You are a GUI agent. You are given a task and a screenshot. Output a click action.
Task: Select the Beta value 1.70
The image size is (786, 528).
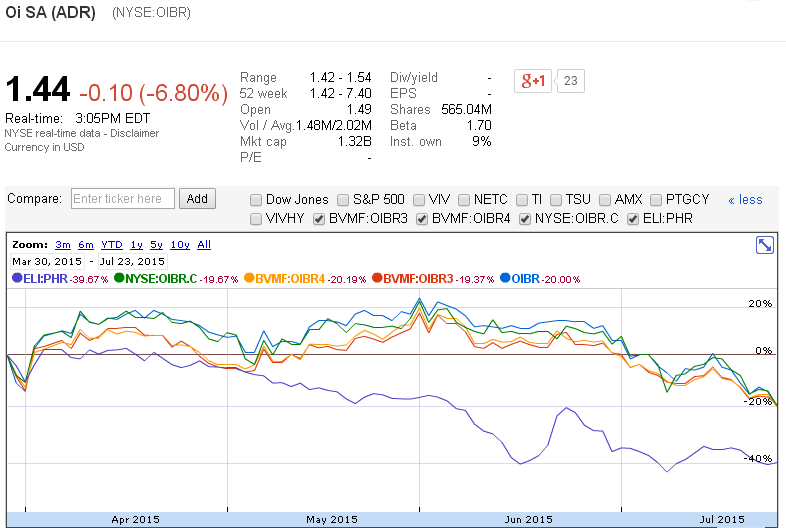(479, 125)
